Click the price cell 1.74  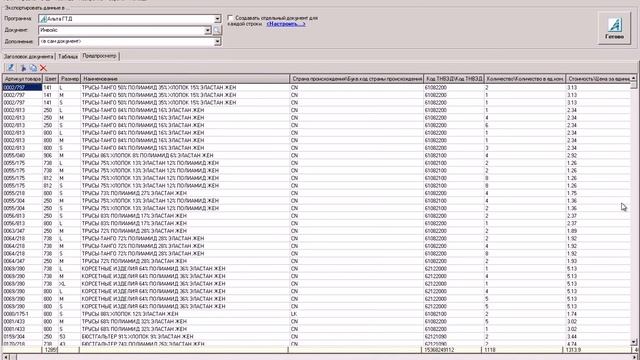[x=598, y=314]
